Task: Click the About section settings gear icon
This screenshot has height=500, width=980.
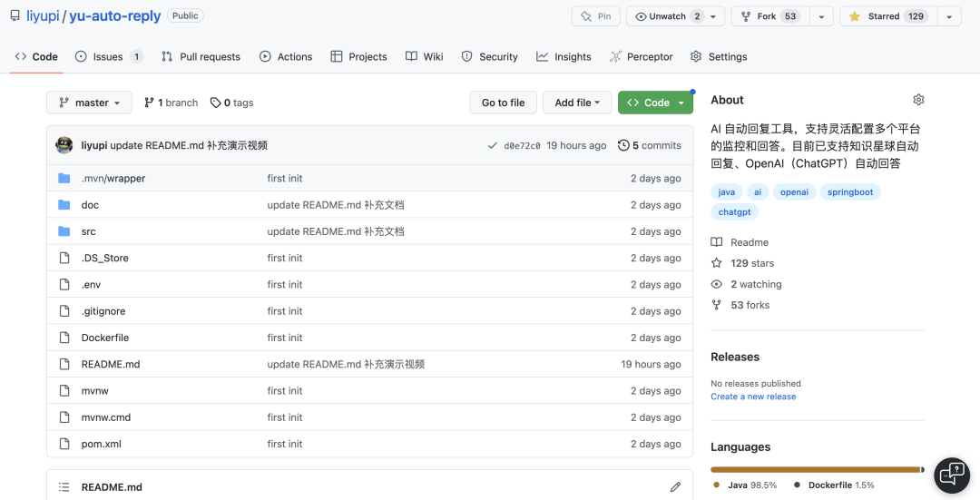Action: (x=918, y=100)
